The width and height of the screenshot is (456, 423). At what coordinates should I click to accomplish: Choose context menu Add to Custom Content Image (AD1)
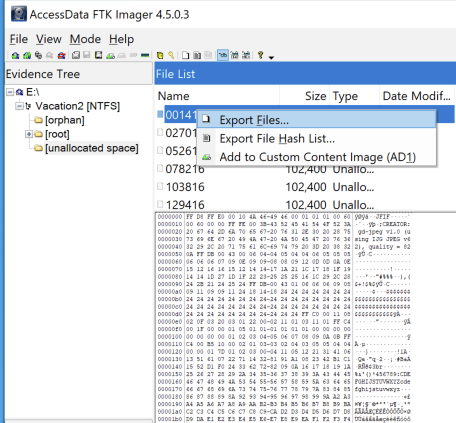point(316,157)
